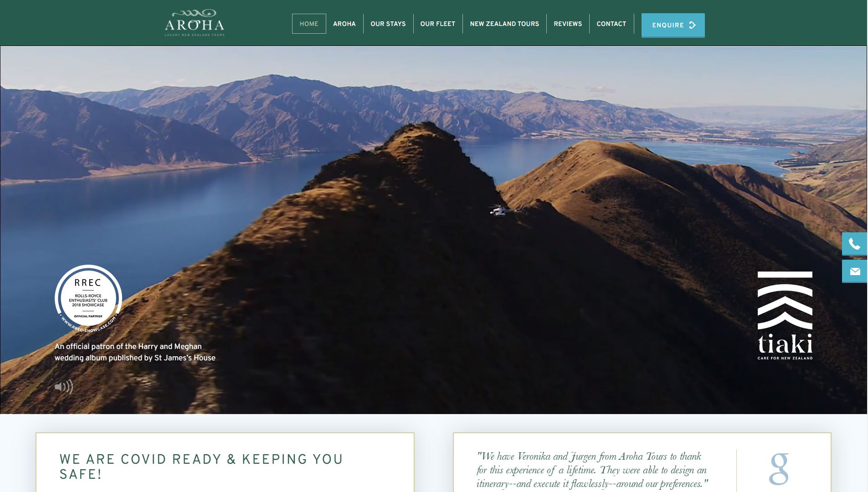Image resolution: width=868 pixels, height=492 pixels.
Task: Open the Aroha menu item
Action: click(344, 24)
